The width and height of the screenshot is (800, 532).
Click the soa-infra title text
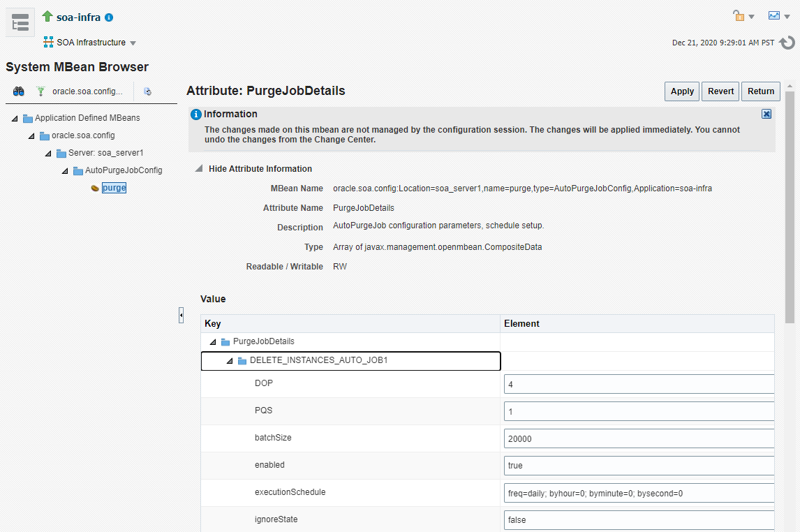[79, 17]
